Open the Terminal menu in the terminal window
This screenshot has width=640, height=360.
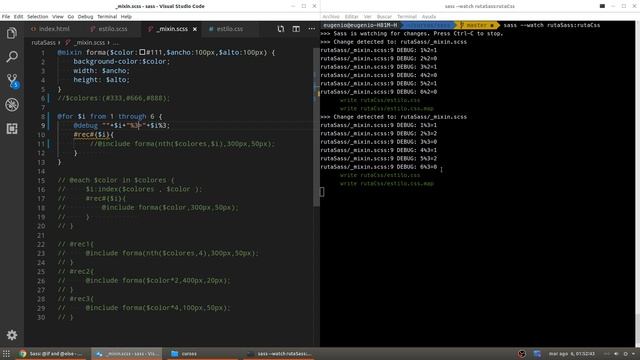407,17
